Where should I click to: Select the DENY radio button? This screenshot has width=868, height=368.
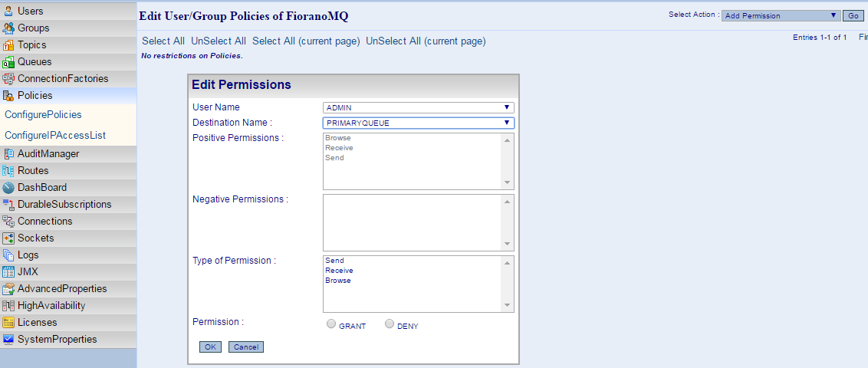[x=390, y=324]
